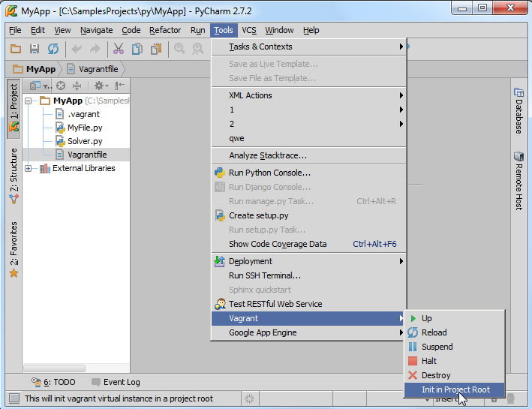The width and height of the screenshot is (532, 409).
Task: Expand Tasks & Contexts submenu
Action: pyautogui.click(x=308, y=47)
